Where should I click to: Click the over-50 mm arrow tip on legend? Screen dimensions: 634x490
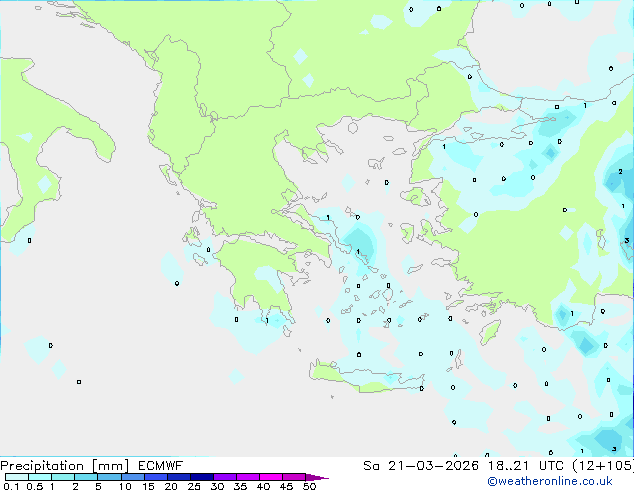point(317,477)
